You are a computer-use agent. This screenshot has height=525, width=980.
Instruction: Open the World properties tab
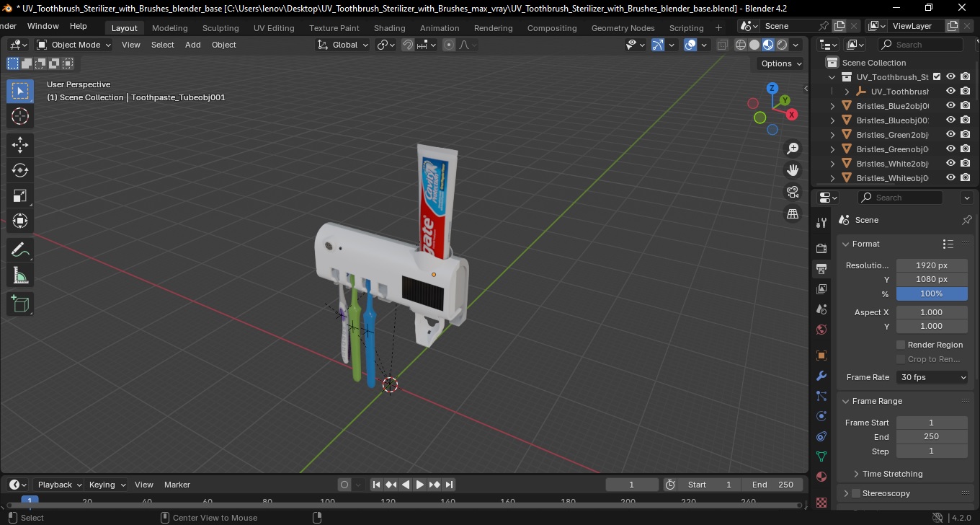click(x=821, y=330)
